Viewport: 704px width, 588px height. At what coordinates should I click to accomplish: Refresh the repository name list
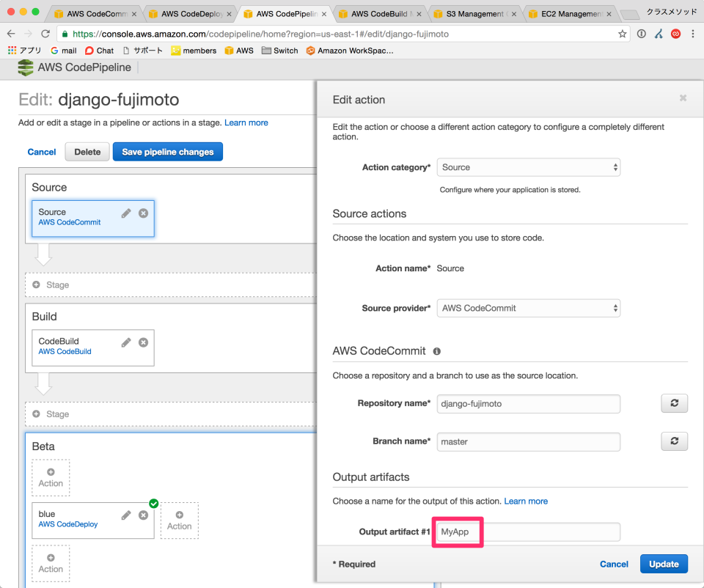(674, 403)
